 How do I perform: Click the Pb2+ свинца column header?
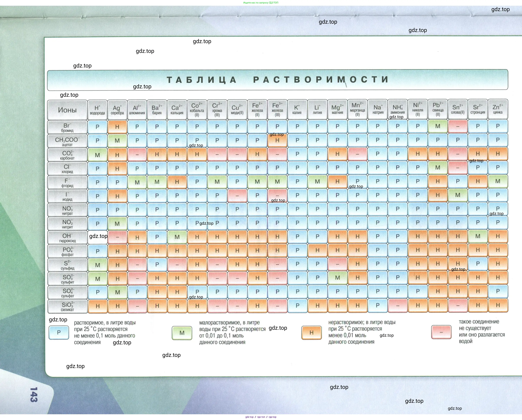coord(438,109)
